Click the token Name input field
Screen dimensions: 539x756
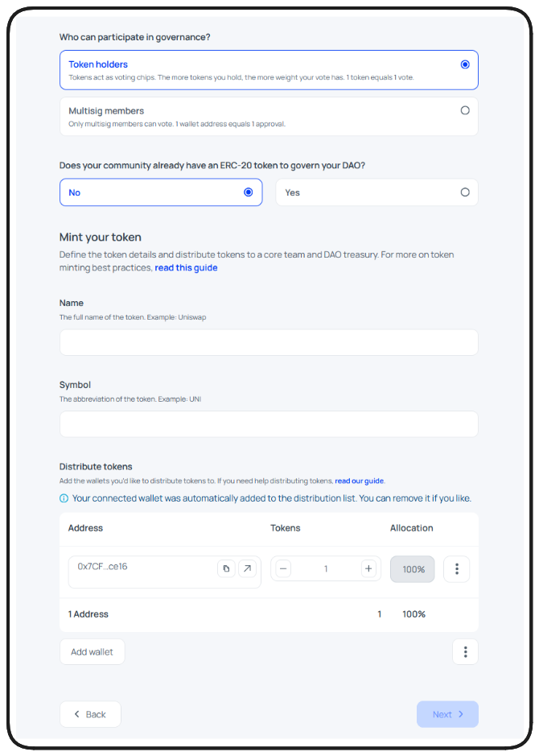tap(269, 342)
